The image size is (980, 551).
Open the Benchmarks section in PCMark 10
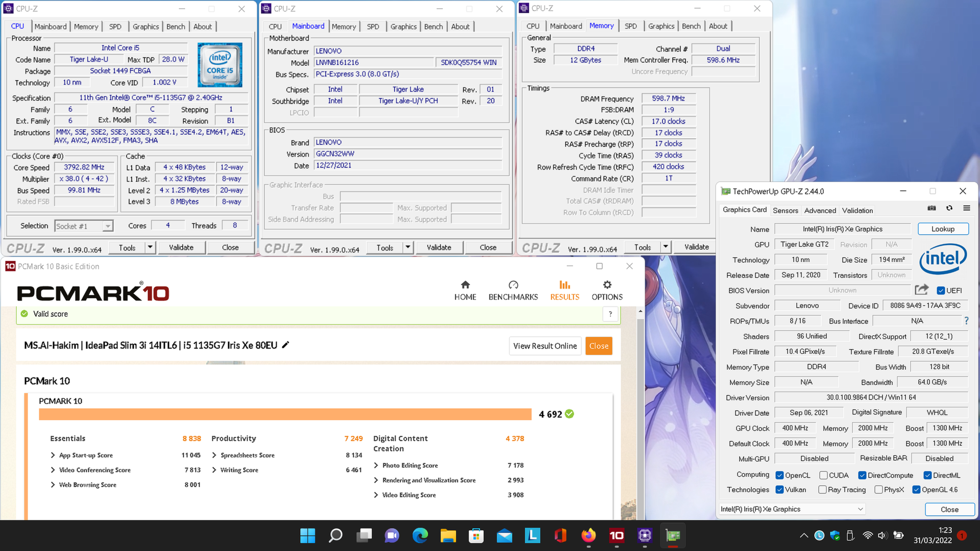(513, 290)
